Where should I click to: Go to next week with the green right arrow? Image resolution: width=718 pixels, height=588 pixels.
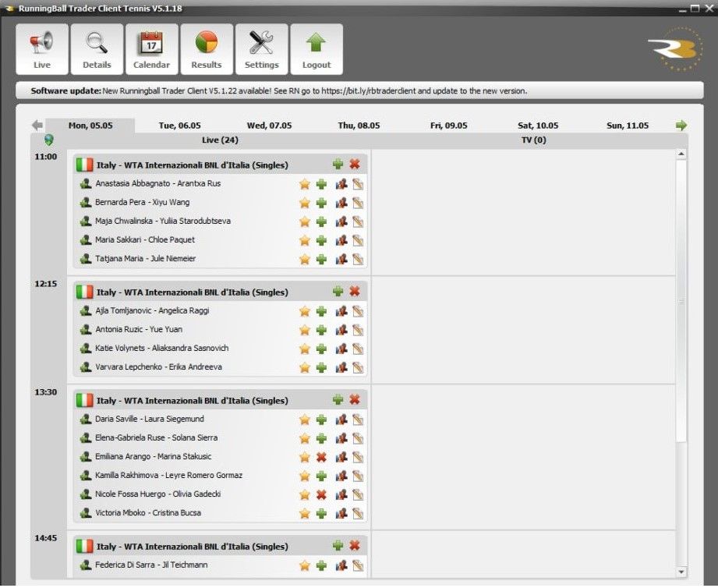[681, 125]
